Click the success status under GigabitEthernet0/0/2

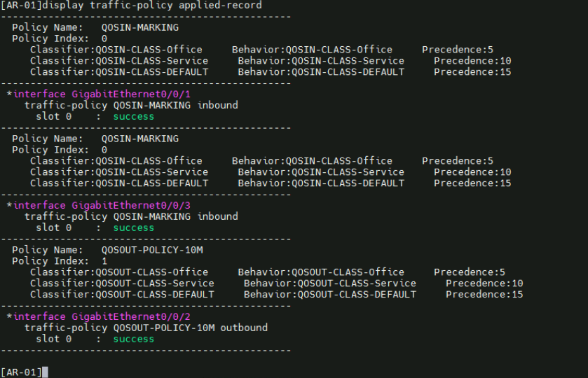pyautogui.click(x=133, y=339)
